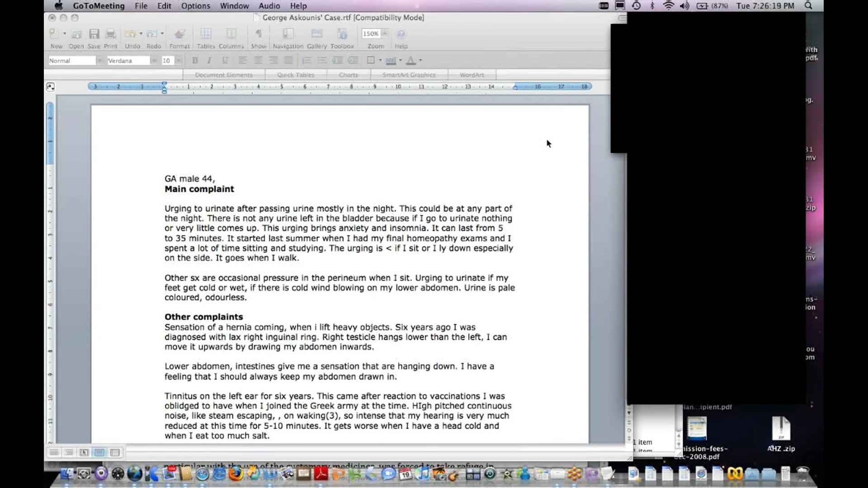Image resolution: width=868 pixels, height=488 pixels.
Task: Open the Format painter tool
Action: pyautogui.click(x=179, y=36)
